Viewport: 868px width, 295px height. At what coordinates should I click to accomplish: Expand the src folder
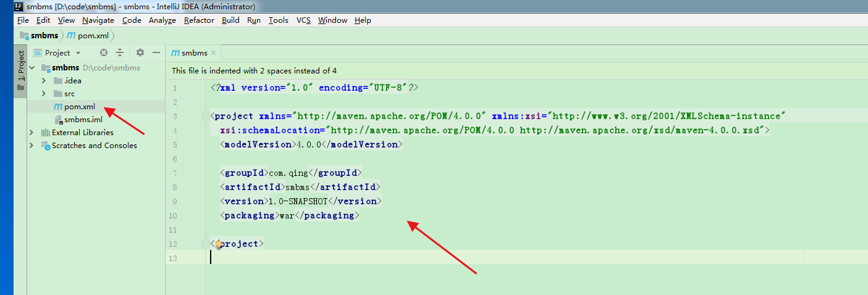point(44,94)
